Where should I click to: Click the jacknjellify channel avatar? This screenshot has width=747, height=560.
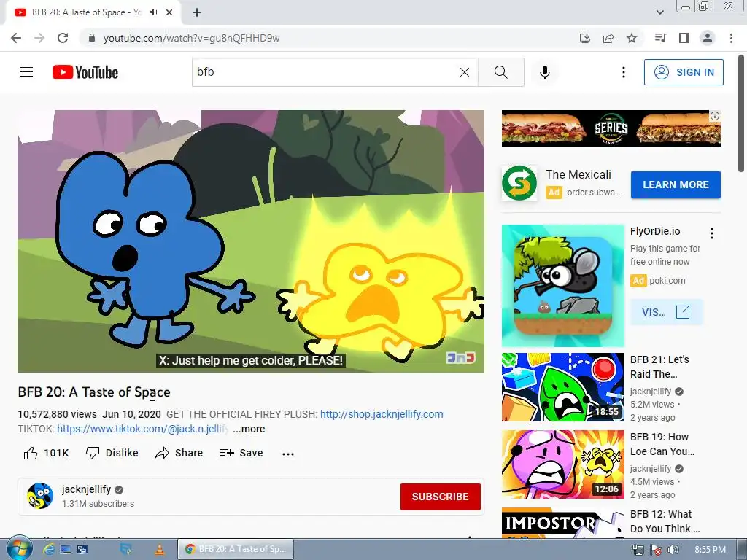pos(40,496)
